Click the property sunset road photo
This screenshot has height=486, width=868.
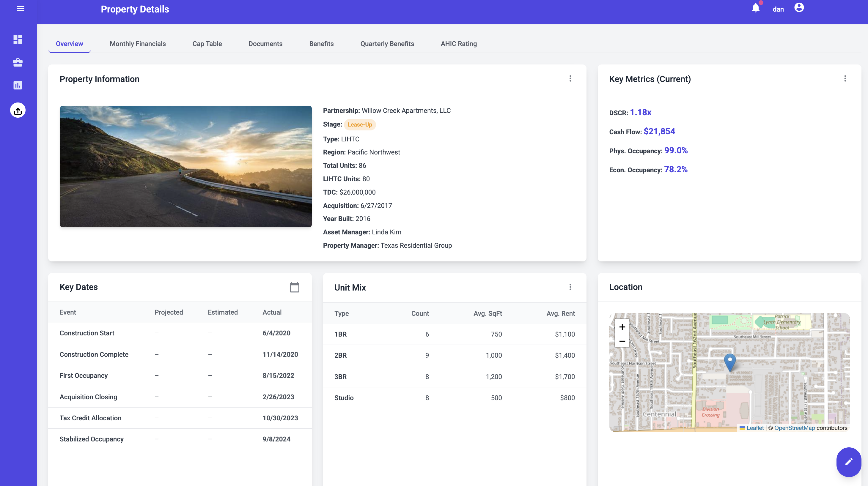[186, 166]
